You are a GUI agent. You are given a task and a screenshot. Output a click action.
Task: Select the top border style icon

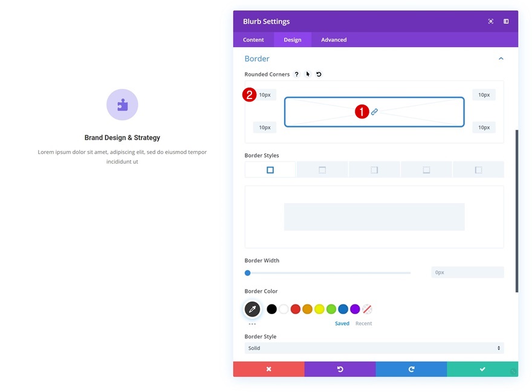click(x=322, y=170)
